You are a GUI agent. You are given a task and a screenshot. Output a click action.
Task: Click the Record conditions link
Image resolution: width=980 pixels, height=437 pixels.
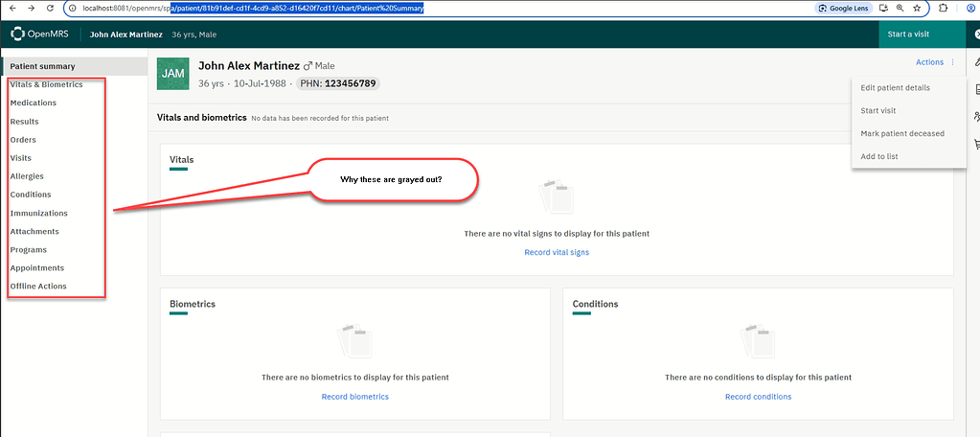(758, 397)
